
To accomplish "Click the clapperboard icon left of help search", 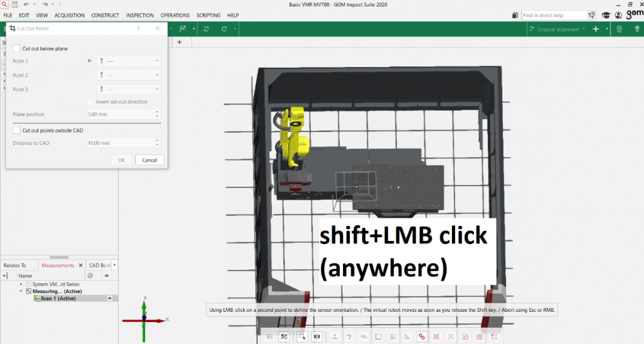I will click(515, 15).
